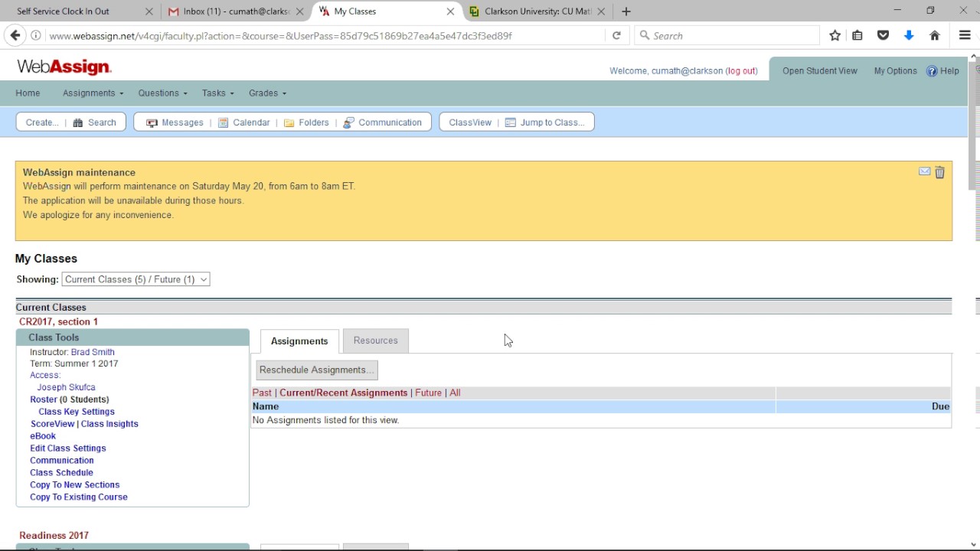This screenshot has height=551, width=980.
Task: Close the Gmail Inbox tab
Action: pos(300,11)
